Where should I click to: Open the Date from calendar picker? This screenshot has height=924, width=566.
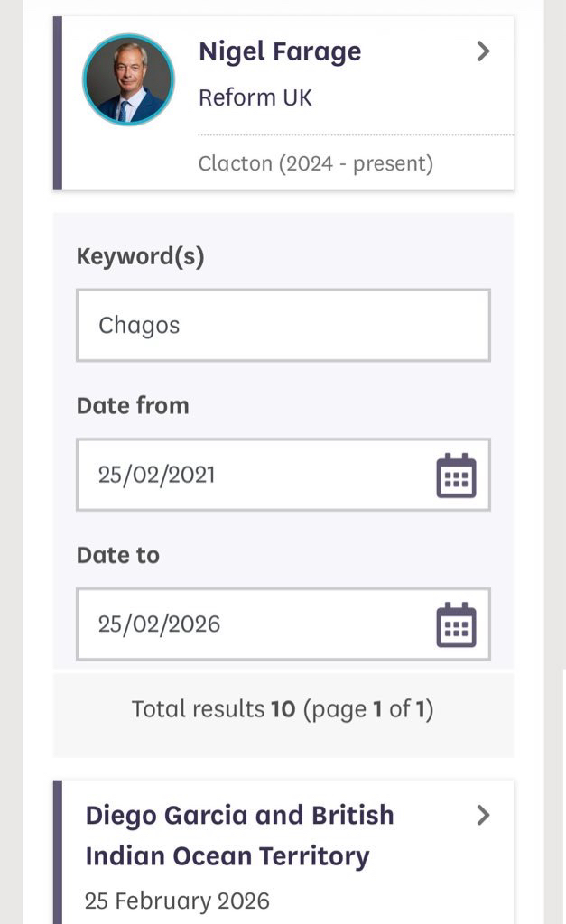456,476
